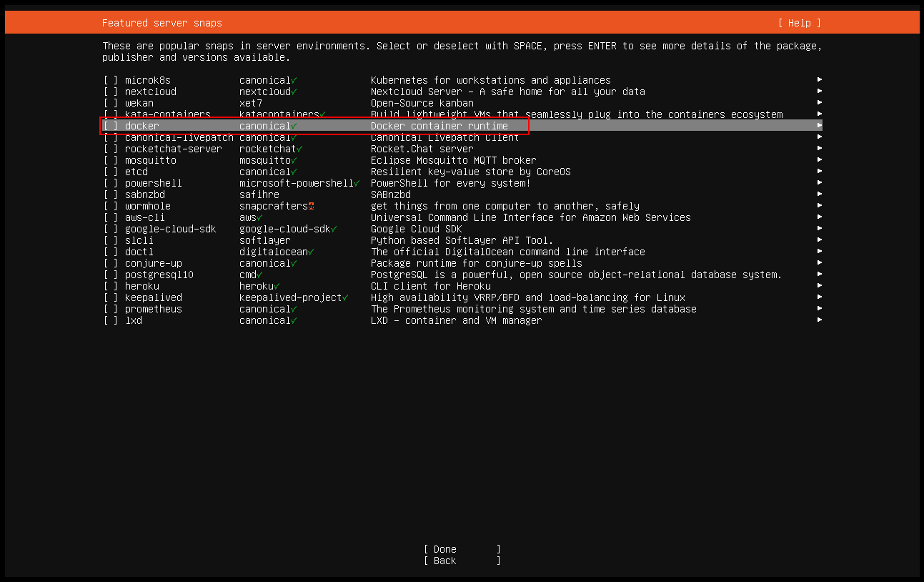This screenshot has height=582, width=924.
Task: Select the kata-containers snap name
Action: click(x=168, y=114)
